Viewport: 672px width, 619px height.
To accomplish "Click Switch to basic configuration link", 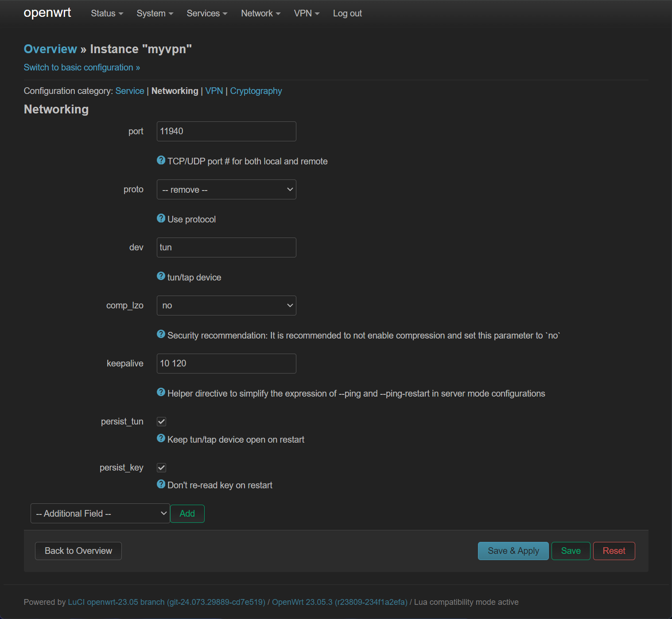I will tap(82, 68).
